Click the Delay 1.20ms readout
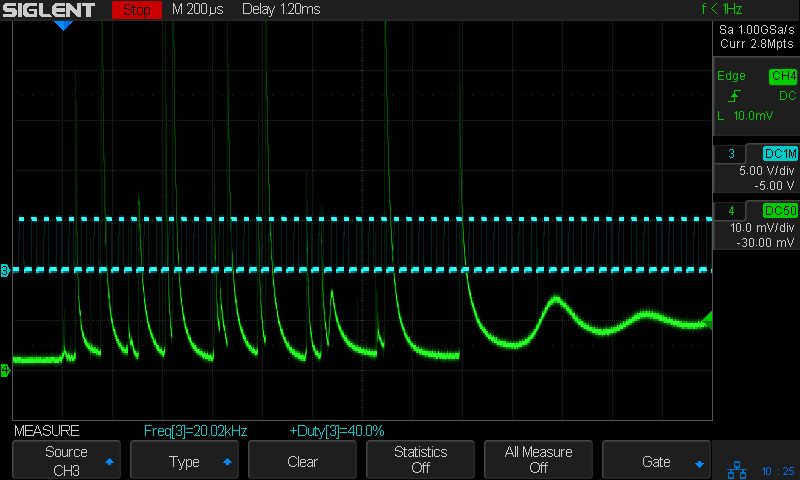This screenshot has width=800, height=480. click(280, 10)
